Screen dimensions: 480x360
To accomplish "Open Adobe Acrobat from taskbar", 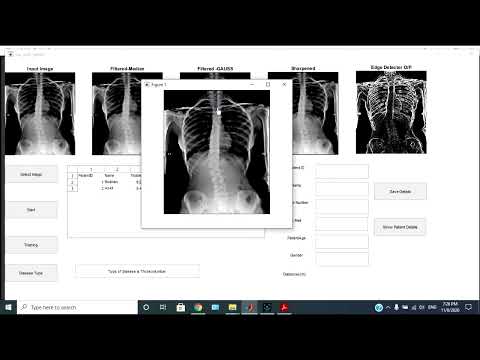I will point(284,307).
